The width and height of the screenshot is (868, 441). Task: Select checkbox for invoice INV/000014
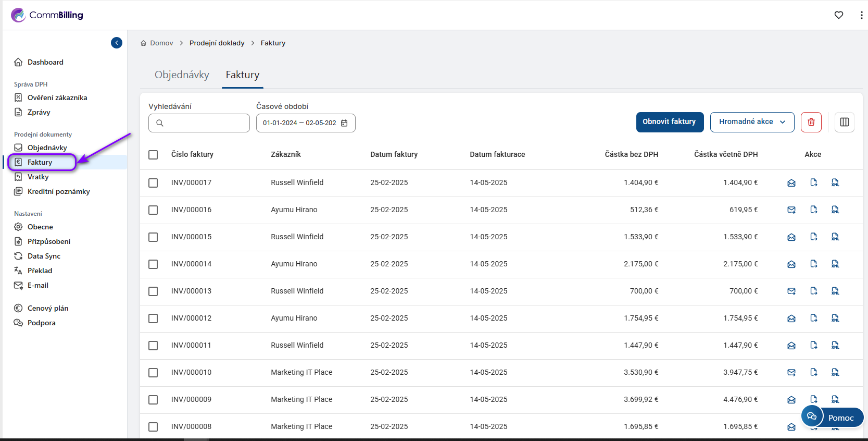coord(153,264)
